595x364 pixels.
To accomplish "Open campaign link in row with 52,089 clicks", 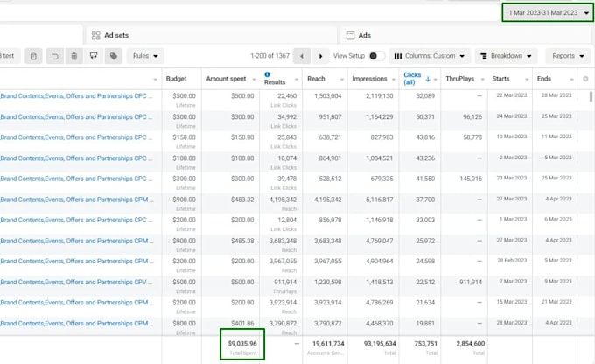I will pyautogui.click(x=76, y=96).
